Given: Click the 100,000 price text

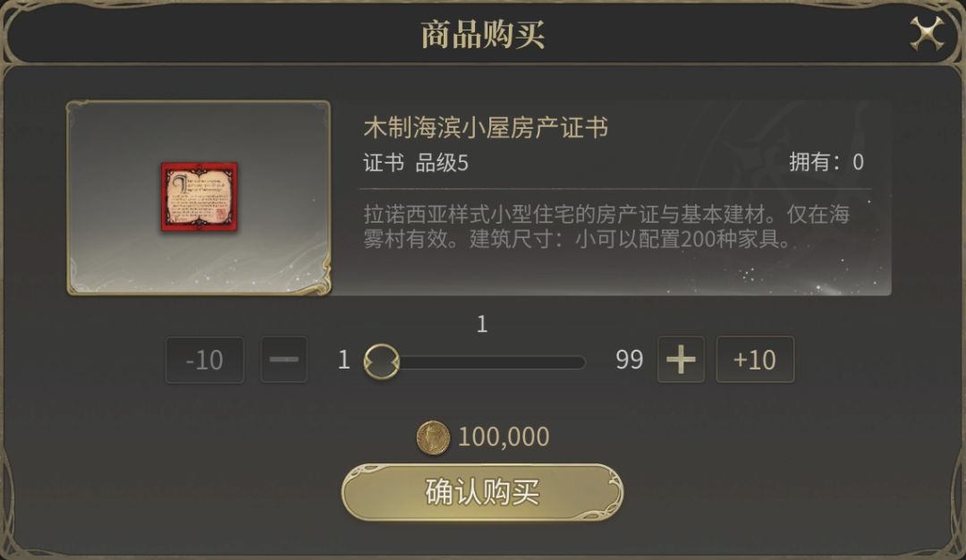Looking at the screenshot, I should click(x=502, y=436).
